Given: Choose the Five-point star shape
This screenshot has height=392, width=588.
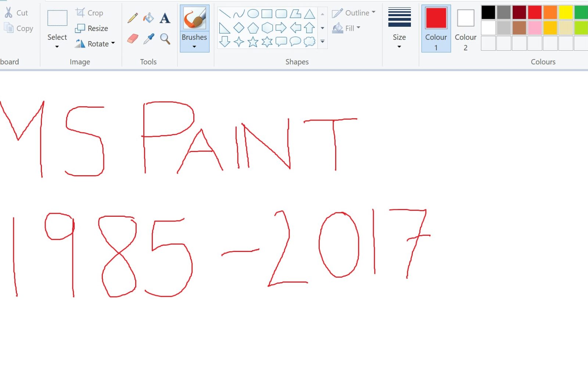Looking at the screenshot, I should 253,42.
